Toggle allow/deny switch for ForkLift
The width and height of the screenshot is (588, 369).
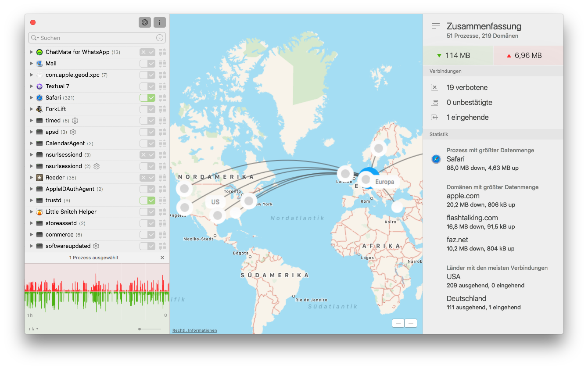(147, 109)
